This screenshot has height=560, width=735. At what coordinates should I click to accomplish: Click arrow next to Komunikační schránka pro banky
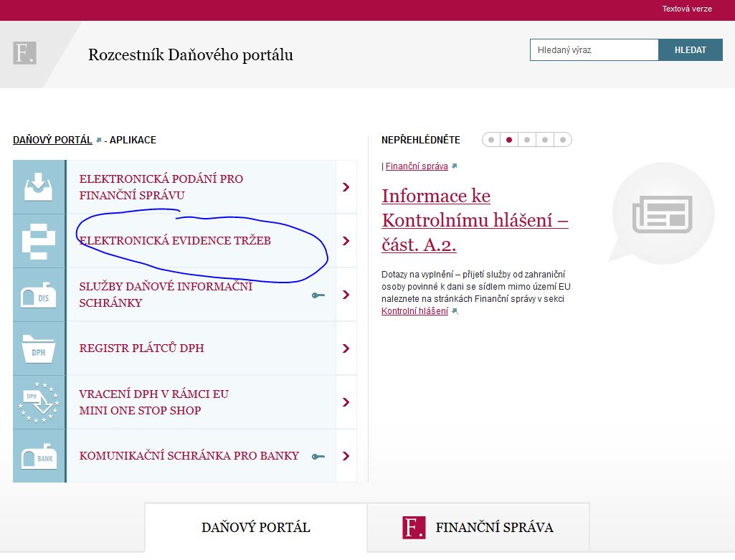346,456
